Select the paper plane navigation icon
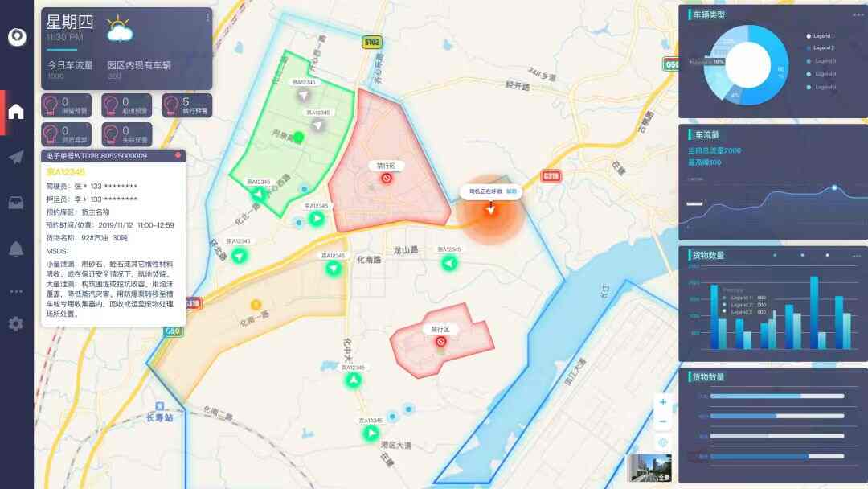 pos(16,157)
